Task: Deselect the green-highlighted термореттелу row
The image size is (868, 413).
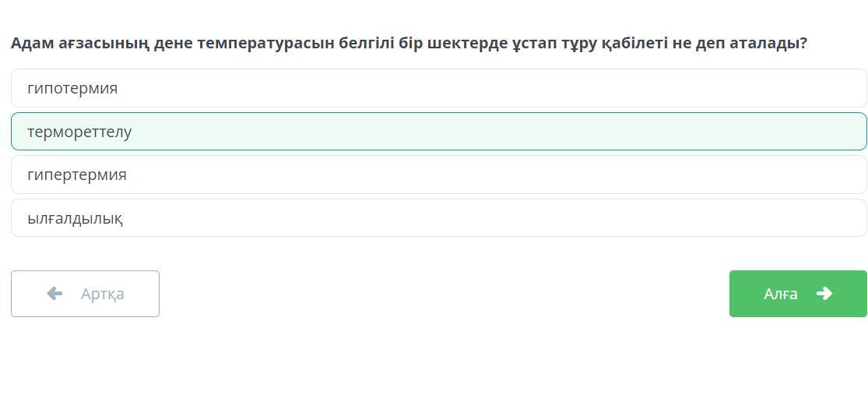Action: tap(438, 132)
